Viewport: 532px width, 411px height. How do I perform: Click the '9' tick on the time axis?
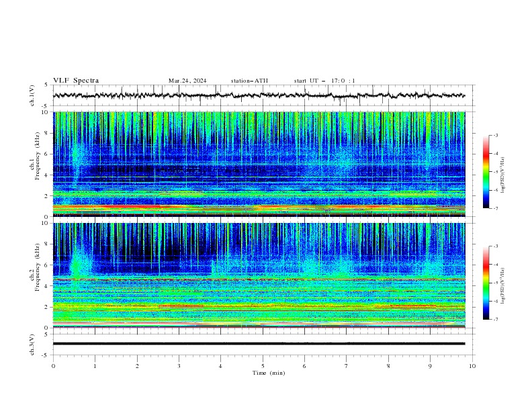pos(430,366)
